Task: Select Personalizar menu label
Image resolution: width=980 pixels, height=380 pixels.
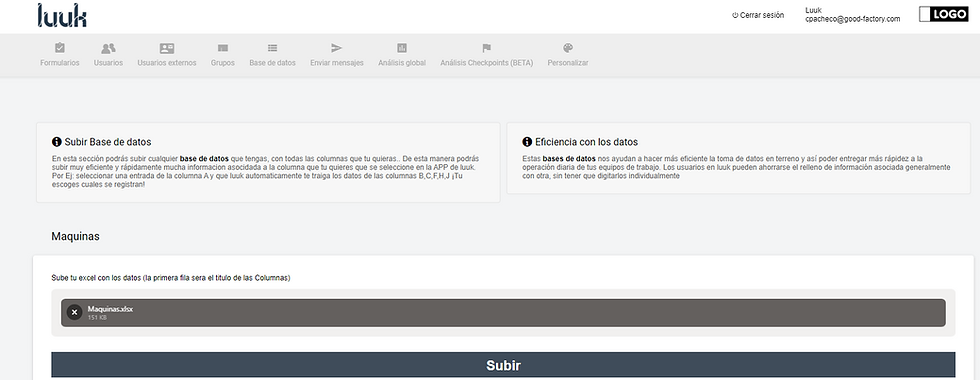Action: point(568,63)
